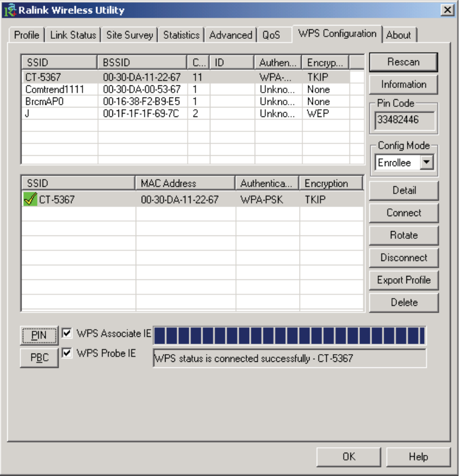Image resolution: width=459 pixels, height=476 pixels.
Task: Click the OK button
Action: [349, 457]
